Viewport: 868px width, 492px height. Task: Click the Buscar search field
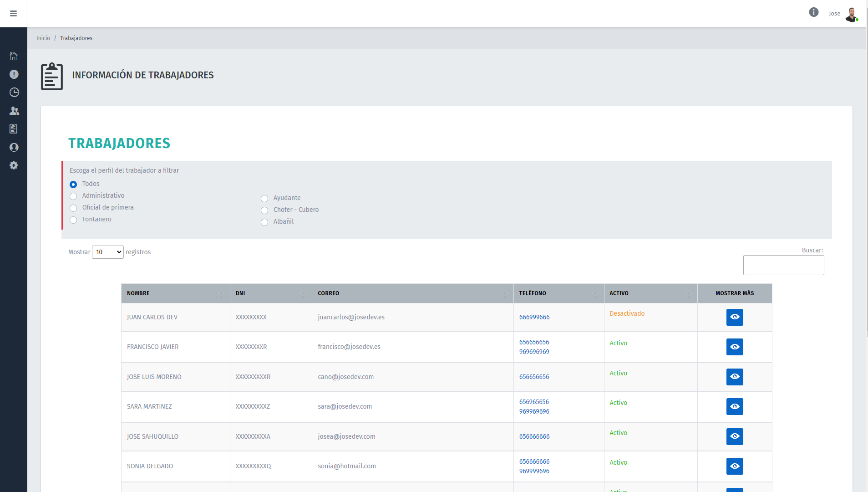pos(783,265)
